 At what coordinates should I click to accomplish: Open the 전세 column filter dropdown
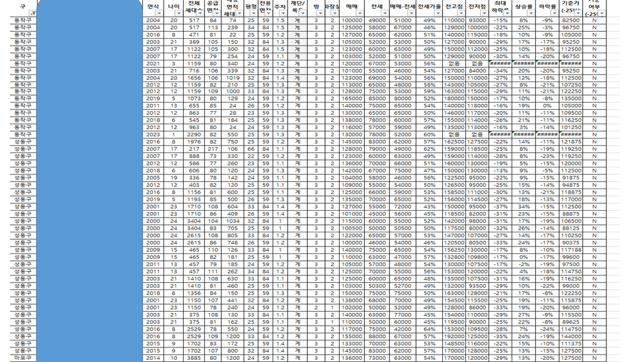point(385,13)
